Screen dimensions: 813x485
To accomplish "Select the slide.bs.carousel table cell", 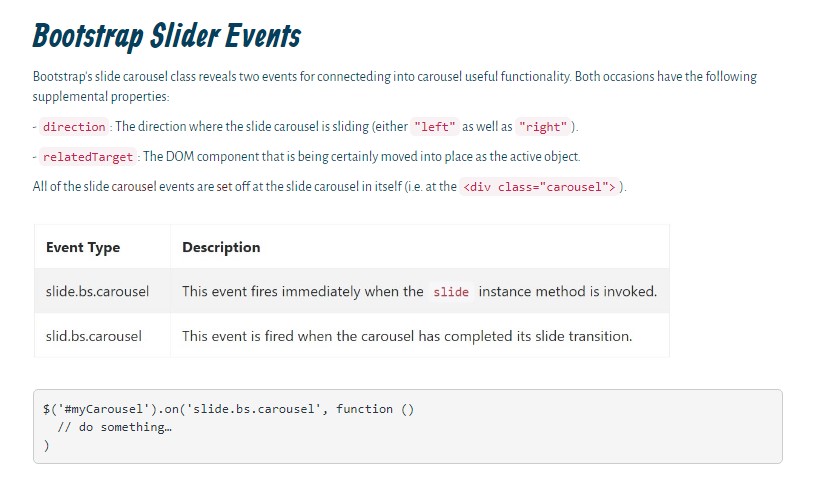I will [97, 292].
